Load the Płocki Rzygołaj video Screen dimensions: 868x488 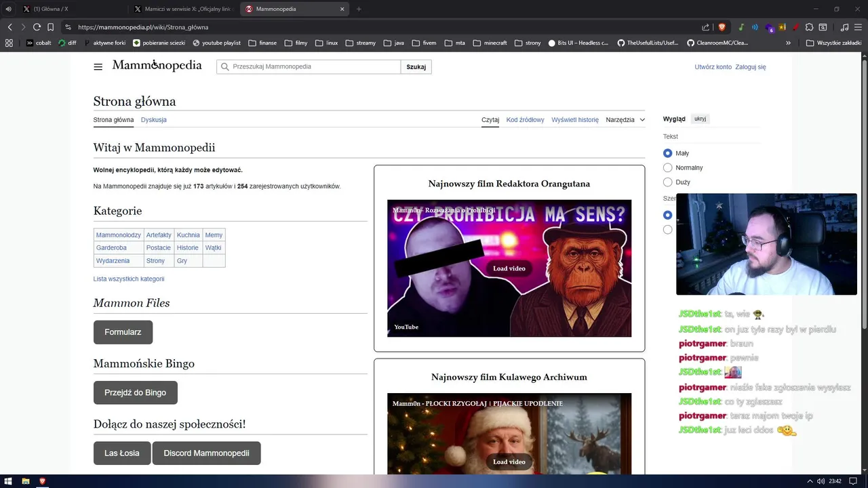[509, 462]
